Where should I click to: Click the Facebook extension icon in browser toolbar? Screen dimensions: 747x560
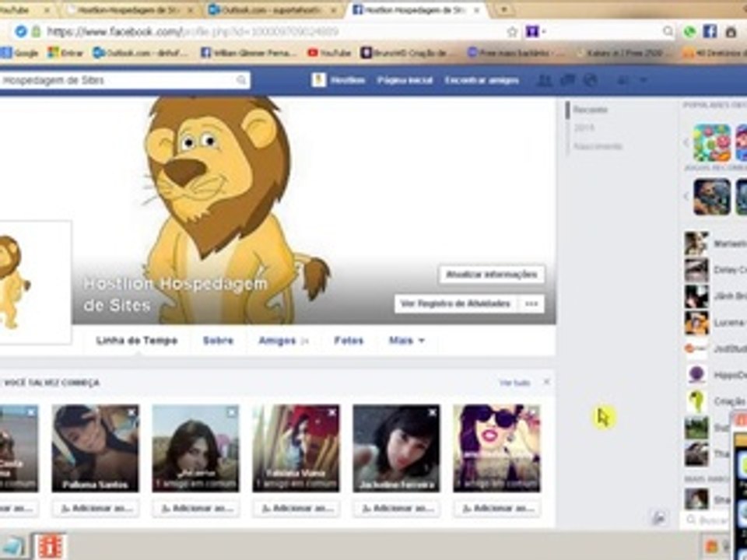point(710,32)
